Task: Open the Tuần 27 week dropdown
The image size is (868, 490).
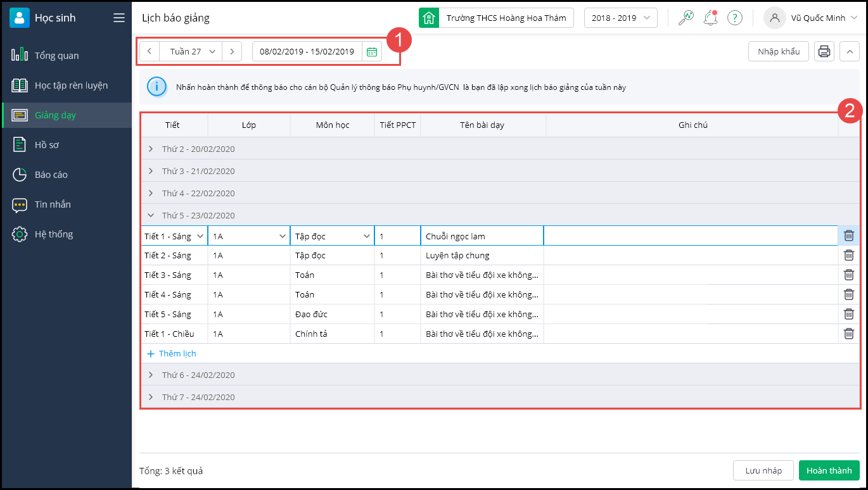Action: [x=192, y=51]
